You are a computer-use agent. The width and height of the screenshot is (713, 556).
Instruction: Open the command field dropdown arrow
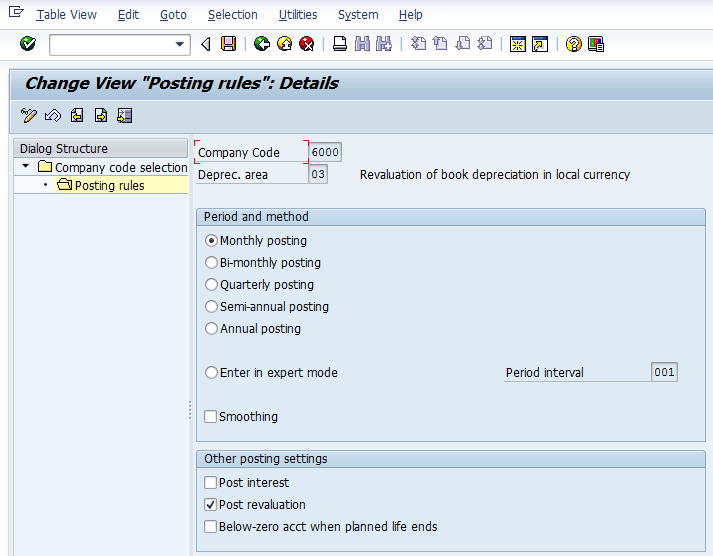pyautogui.click(x=180, y=44)
